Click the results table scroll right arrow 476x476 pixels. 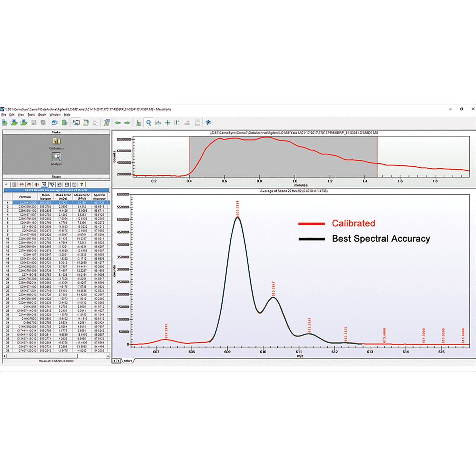tap(108, 356)
